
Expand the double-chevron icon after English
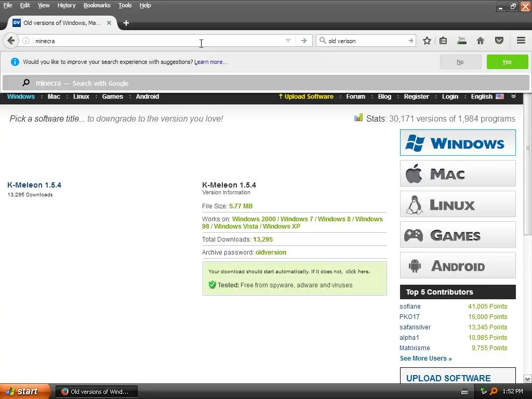pos(513,96)
